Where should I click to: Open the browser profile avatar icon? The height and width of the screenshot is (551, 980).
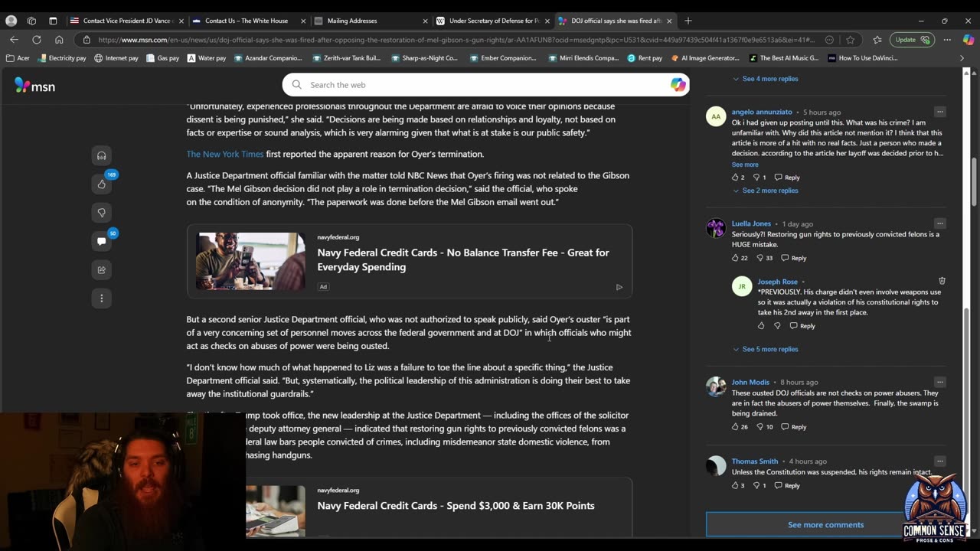(x=11, y=21)
